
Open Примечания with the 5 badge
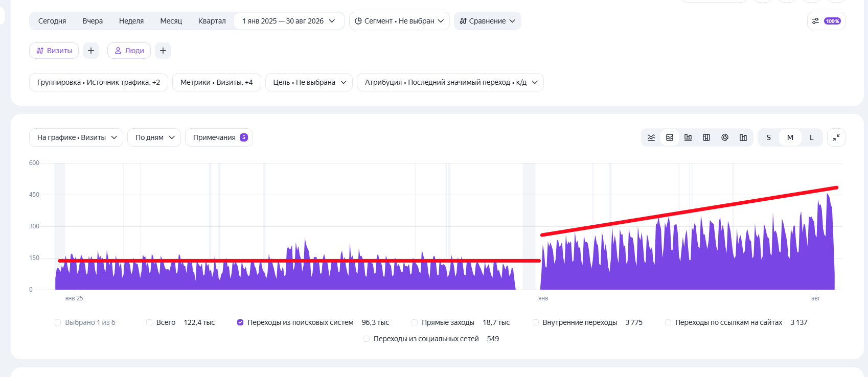coord(219,137)
